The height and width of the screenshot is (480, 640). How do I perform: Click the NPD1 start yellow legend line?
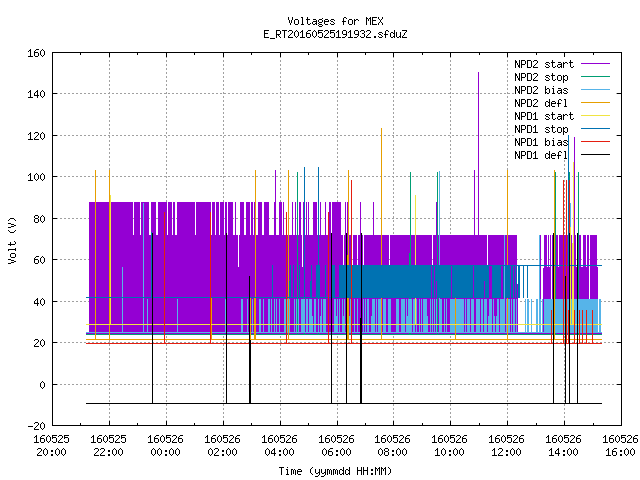[x=595, y=116]
